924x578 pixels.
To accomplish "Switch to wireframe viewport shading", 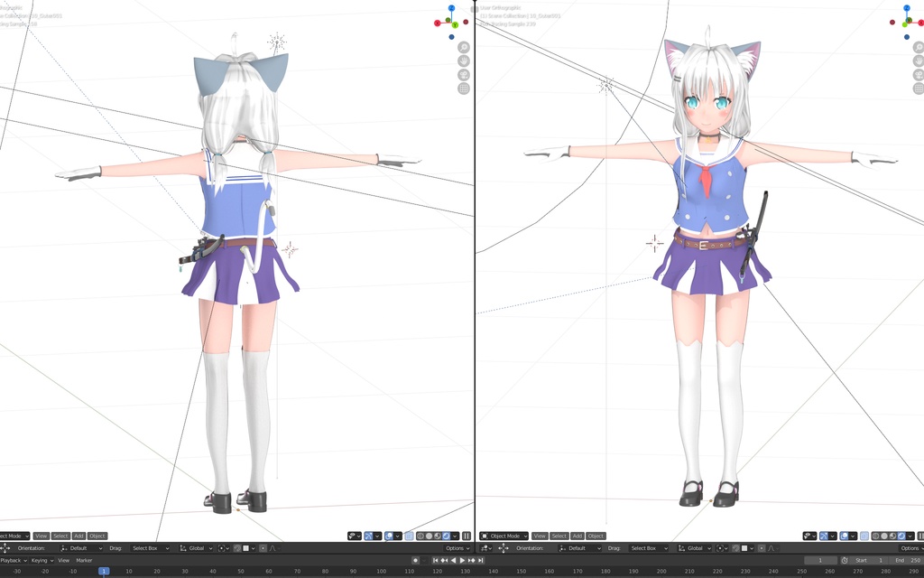I will (875, 535).
